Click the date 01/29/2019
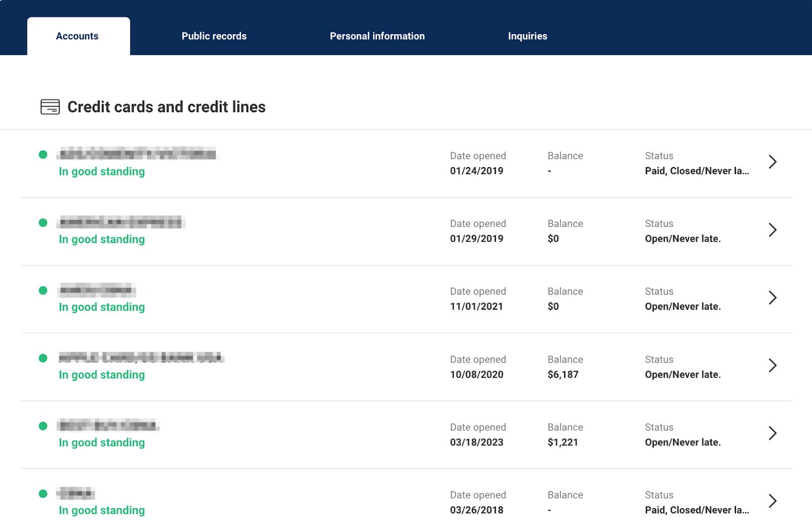 click(477, 239)
